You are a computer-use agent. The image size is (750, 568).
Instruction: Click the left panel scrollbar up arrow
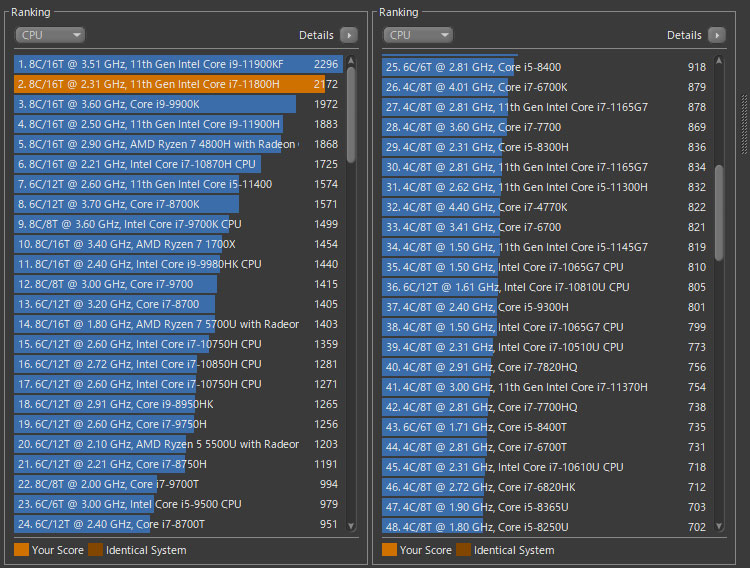[x=351, y=61]
